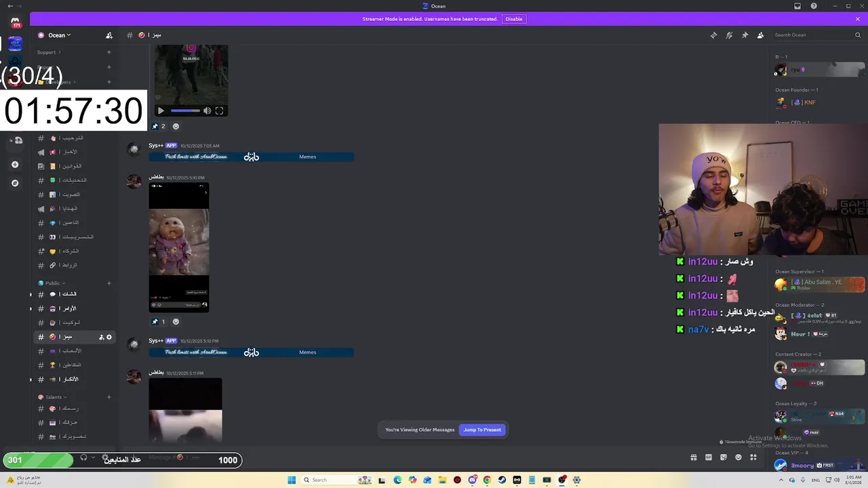
Task: Click pin reaction with count 1
Action: point(159,322)
